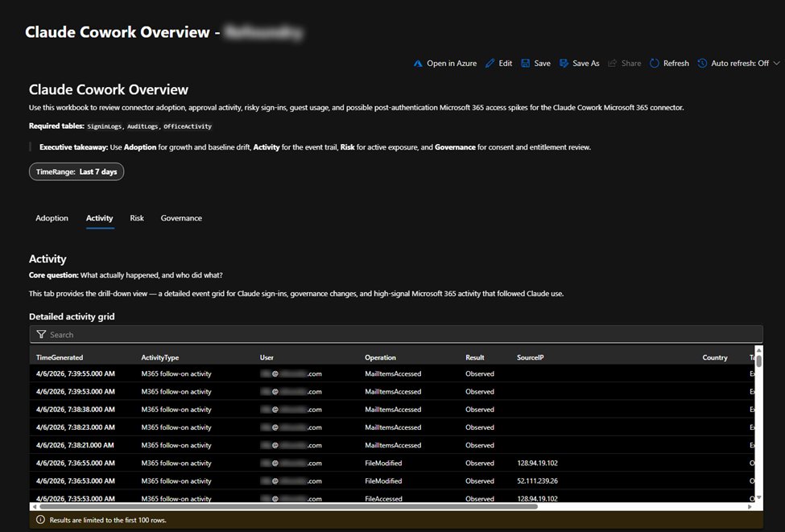Sort by the User column header

266,357
